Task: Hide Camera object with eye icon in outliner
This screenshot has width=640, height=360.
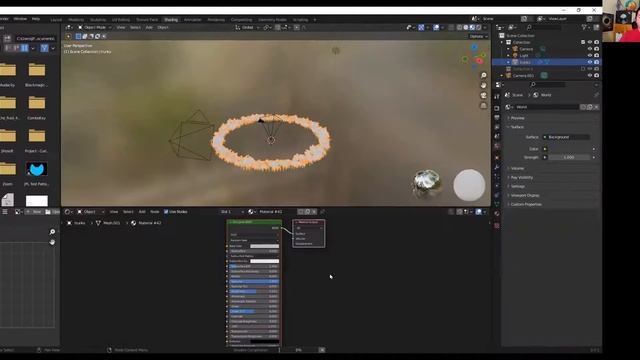Action: pyautogui.click(x=589, y=49)
